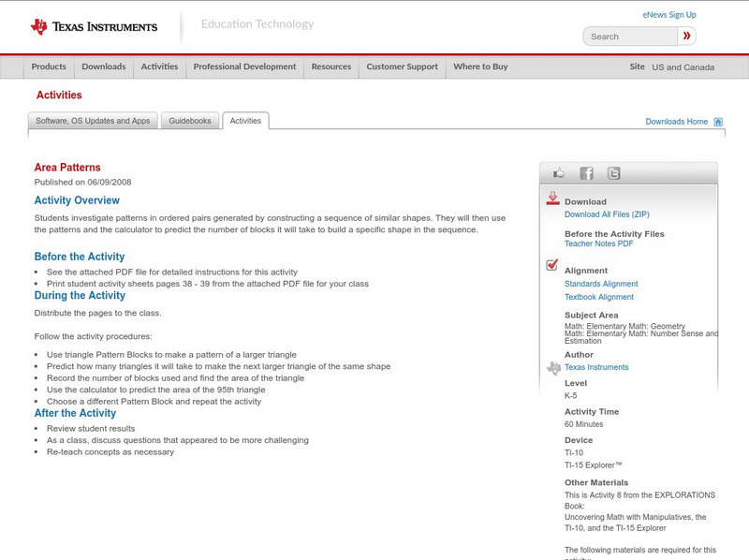The image size is (749, 560).
Task: Click the small TI author icon
Action: pyautogui.click(x=552, y=368)
